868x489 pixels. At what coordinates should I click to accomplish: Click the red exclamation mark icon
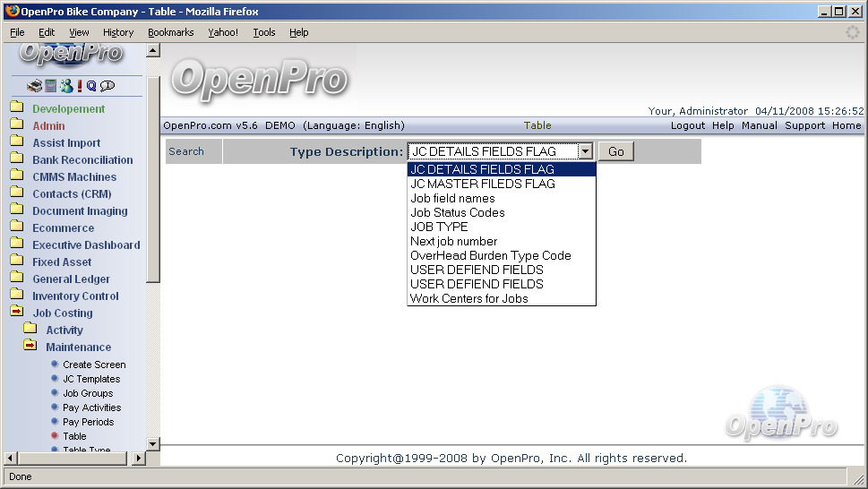[79, 86]
